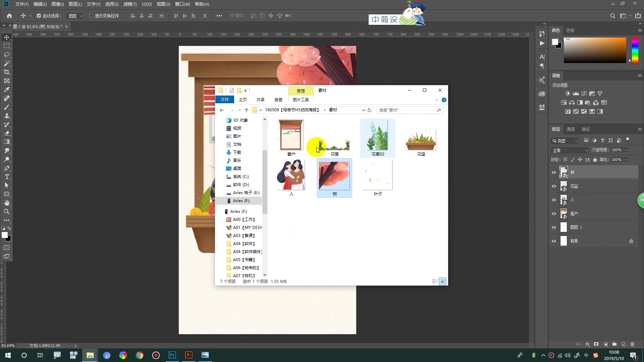Click the hue spectrum slider strip
644x362 pixels.
click(x=635, y=50)
